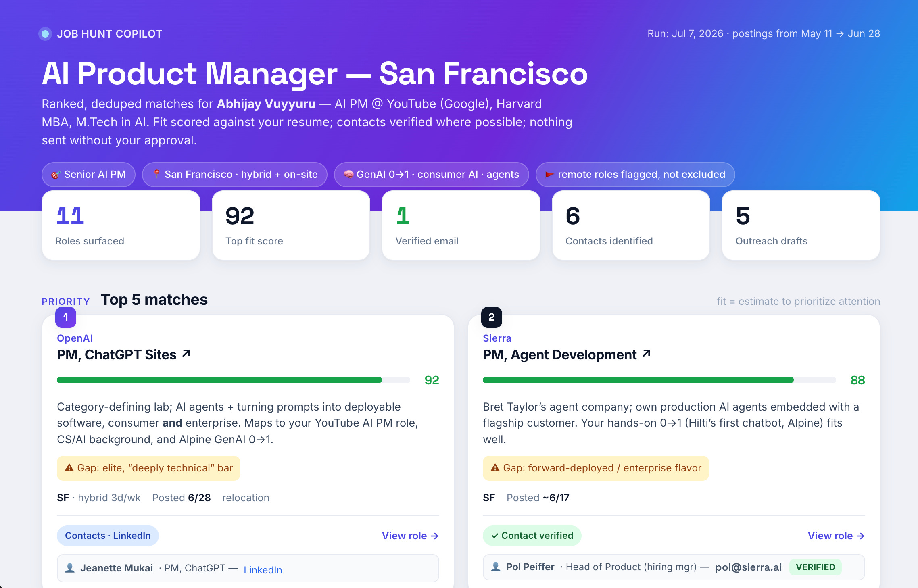This screenshot has width=918, height=588.
Task: Click the "Top 5 matches" heading
Action: tap(154, 300)
